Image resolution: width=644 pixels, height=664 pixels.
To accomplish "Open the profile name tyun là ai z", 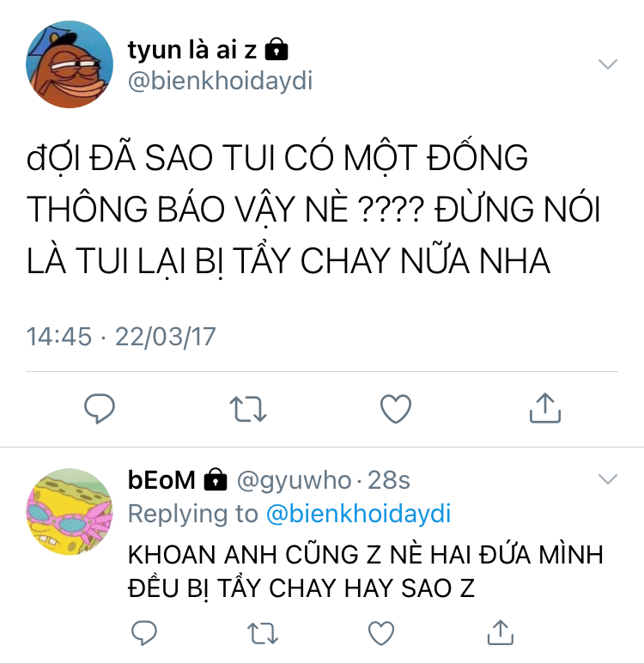I will (191, 50).
